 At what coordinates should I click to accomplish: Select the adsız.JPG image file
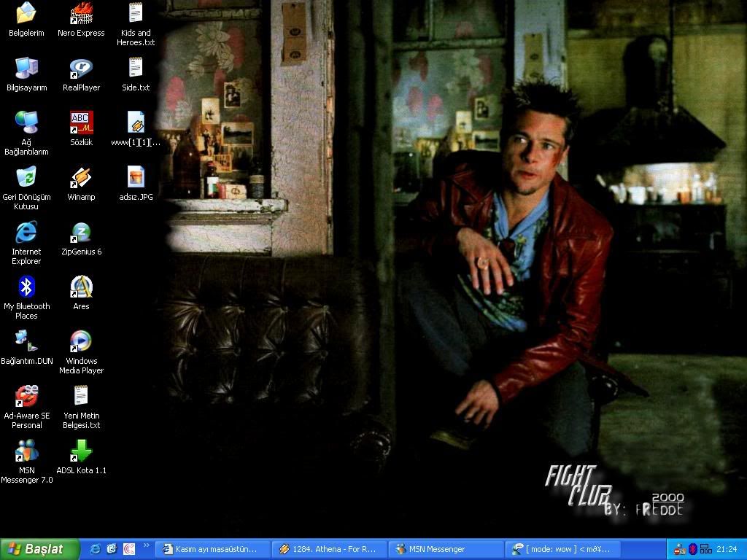(136, 178)
